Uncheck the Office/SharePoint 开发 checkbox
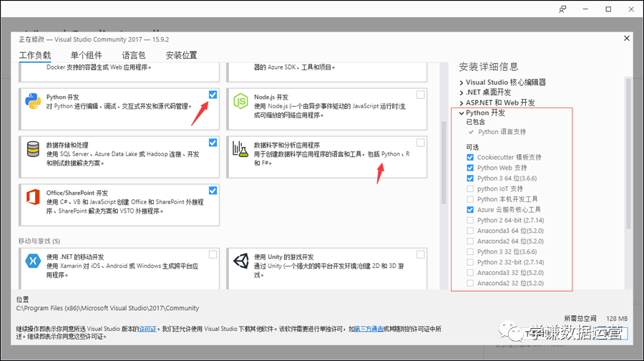Screen dimensions: 644x361 pos(213,191)
